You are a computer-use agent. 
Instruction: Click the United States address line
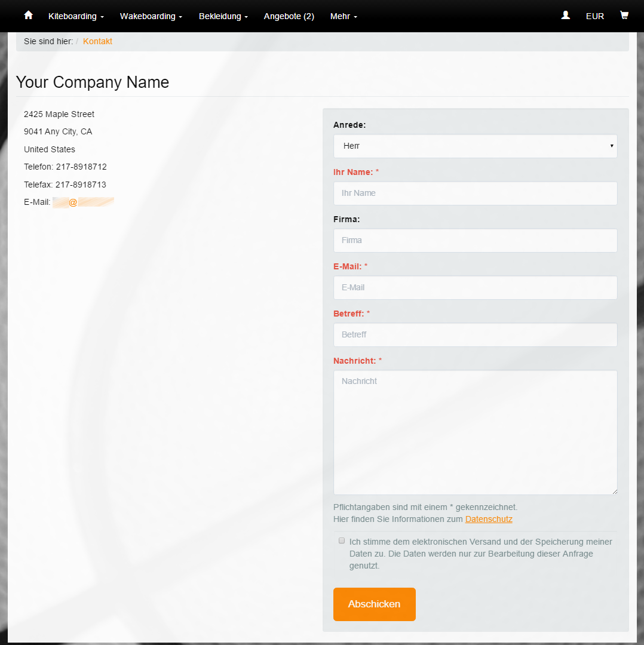tap(50, 149)
